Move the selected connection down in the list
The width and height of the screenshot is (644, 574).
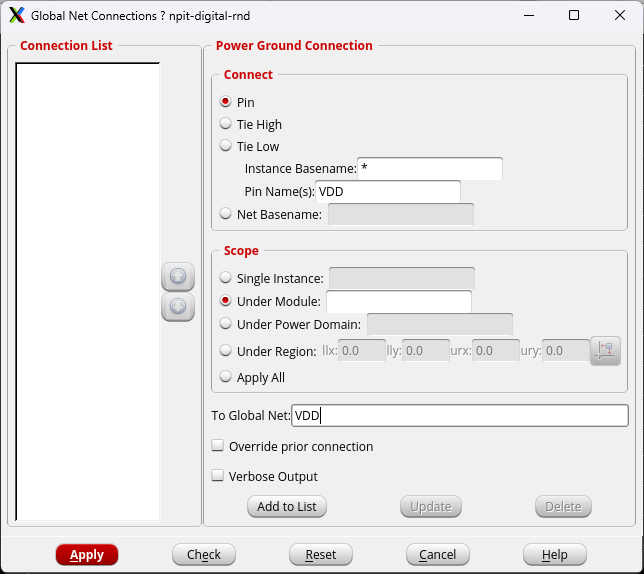(178, 307)
